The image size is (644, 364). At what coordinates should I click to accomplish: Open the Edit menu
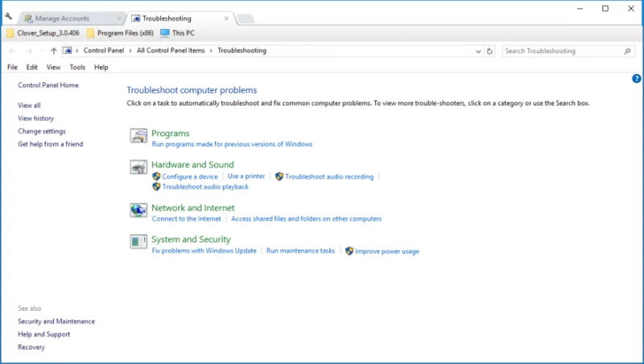tap(31, 68)
